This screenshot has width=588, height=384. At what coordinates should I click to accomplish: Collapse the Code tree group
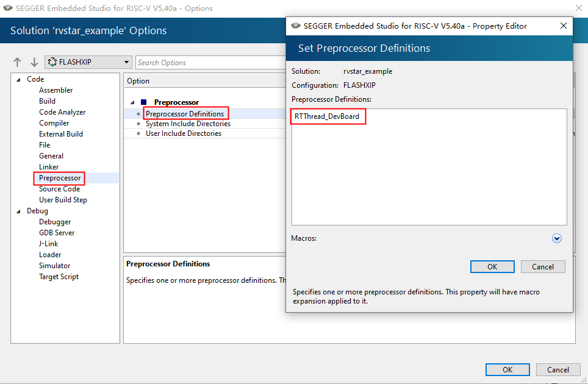pos(18,79)
